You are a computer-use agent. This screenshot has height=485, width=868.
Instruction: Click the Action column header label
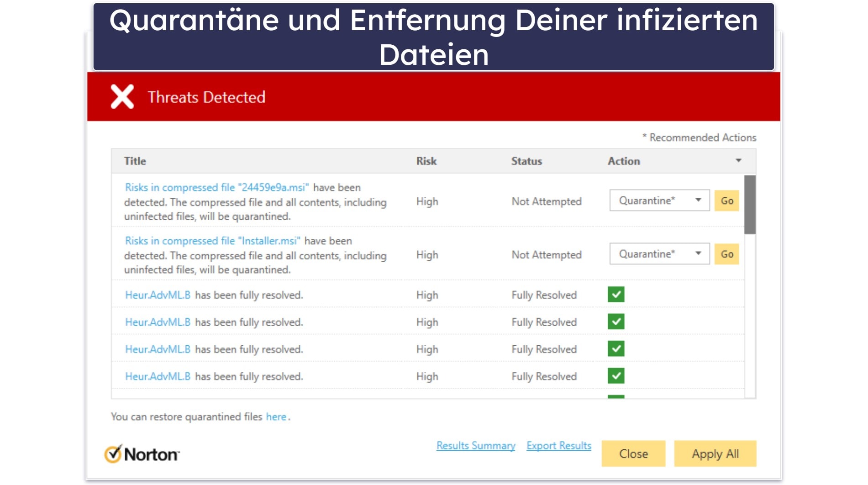[x=624, y=161]
